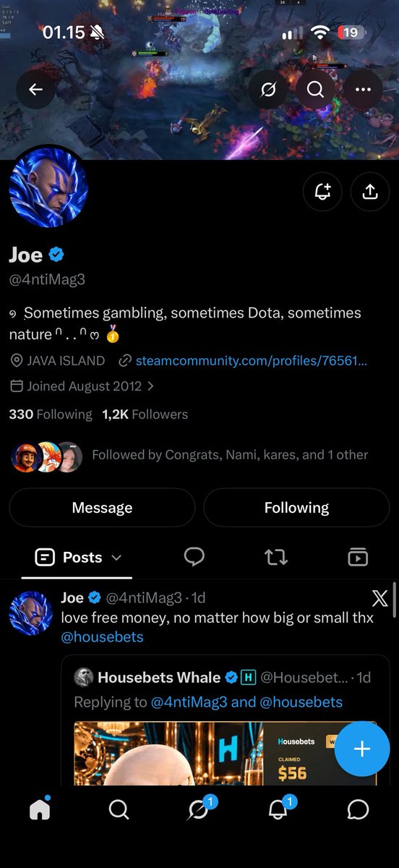399x868 pixels.
Task: View the 330 Following list
Action: 51,414
